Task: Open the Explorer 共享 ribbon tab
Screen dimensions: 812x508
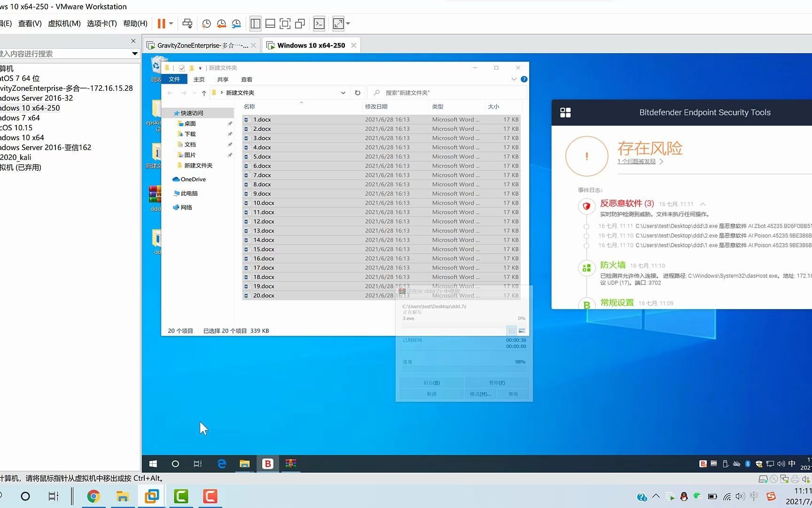Action: [x=223, y=79]
